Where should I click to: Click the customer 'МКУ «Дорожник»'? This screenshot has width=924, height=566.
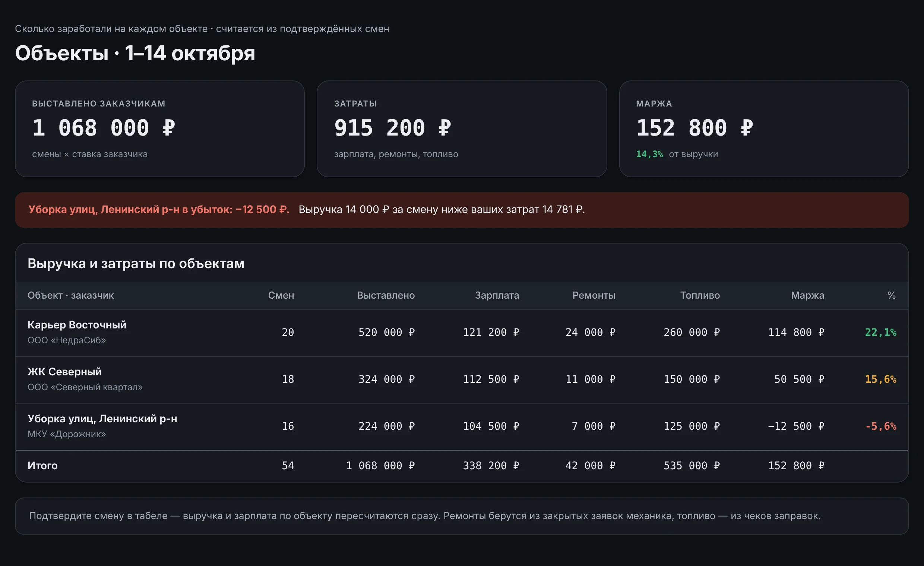pos(67,434)
